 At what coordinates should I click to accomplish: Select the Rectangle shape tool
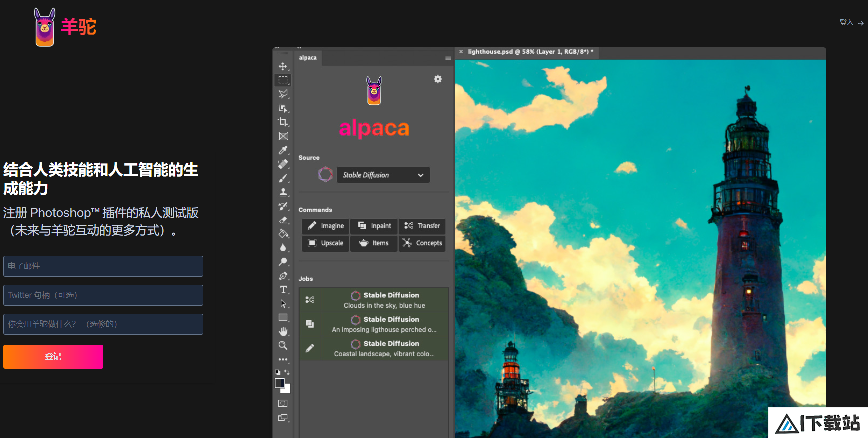pos(283,317)
